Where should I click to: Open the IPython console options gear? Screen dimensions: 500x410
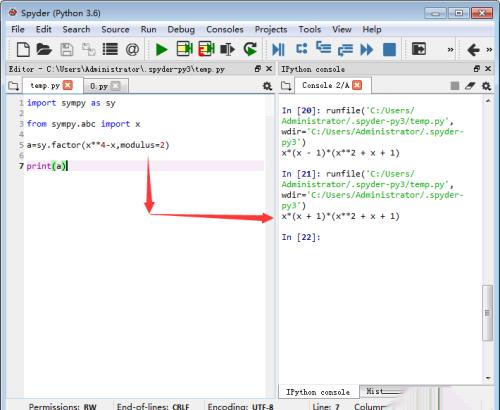pyautogui.click(x=486, y=86)
